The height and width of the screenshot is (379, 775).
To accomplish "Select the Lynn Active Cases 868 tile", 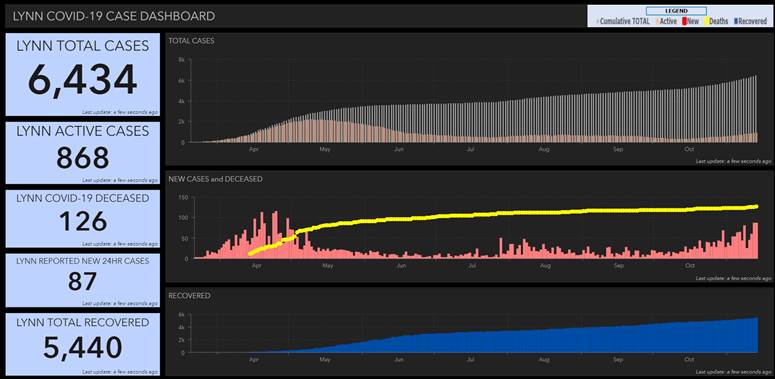I will 83,153.
